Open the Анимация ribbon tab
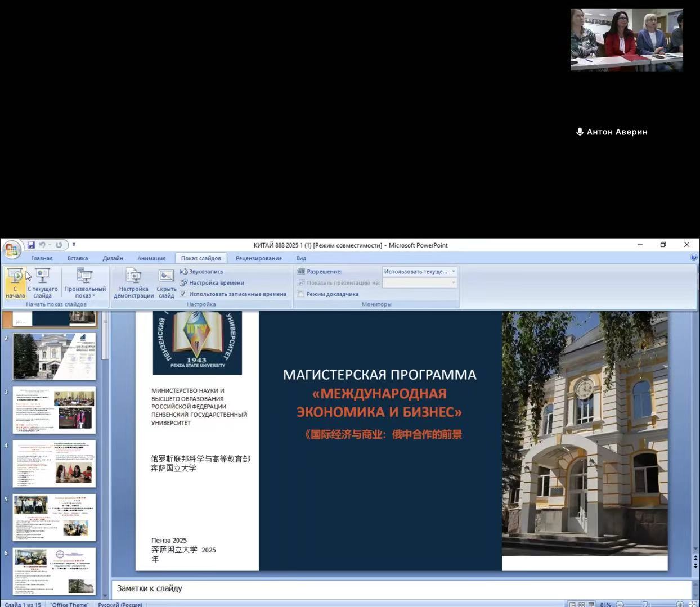700x607 pixels. pos(151,258)
